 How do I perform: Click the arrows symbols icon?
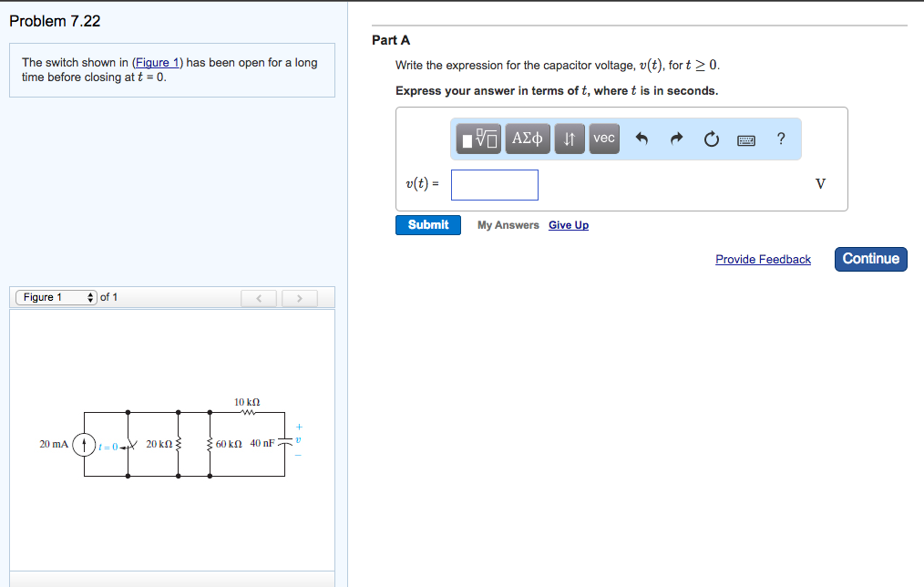(569, 139)
